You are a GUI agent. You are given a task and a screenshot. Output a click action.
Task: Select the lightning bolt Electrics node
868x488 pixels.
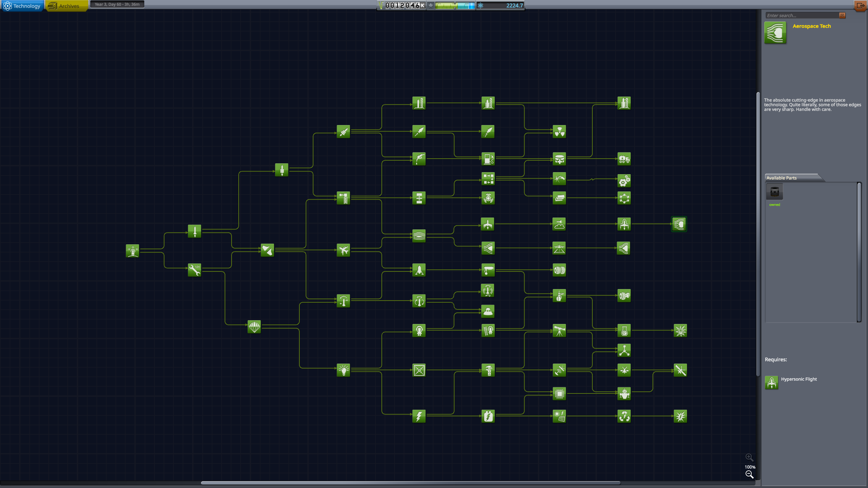tap(419, 416)
